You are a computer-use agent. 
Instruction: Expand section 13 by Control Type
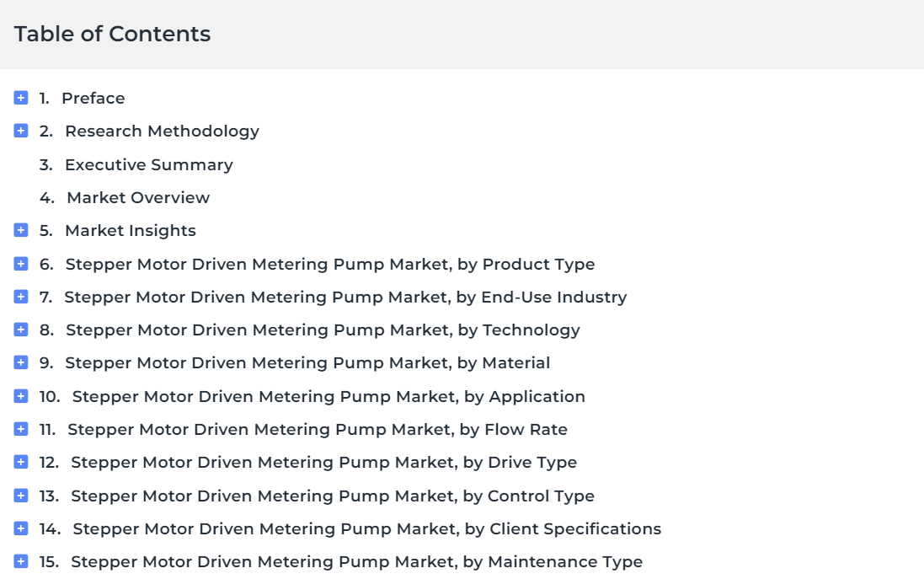(20, 496)
